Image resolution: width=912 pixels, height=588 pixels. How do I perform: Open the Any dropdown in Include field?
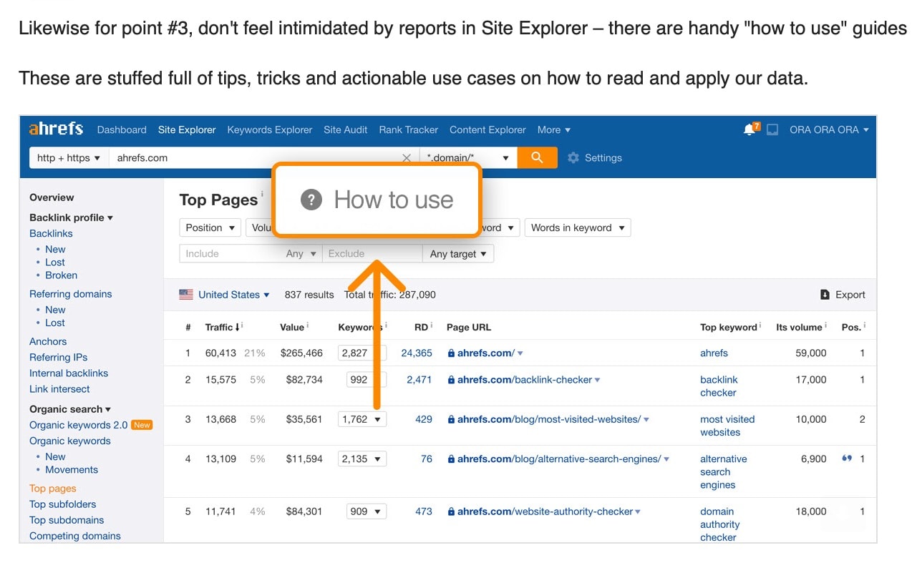pos(301,254)
